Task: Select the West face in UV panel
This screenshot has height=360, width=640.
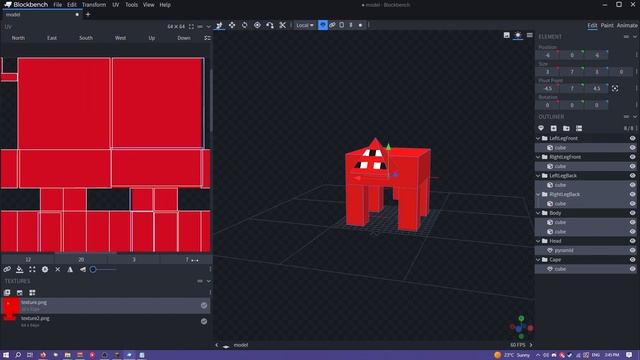Action: coord(120,38)
